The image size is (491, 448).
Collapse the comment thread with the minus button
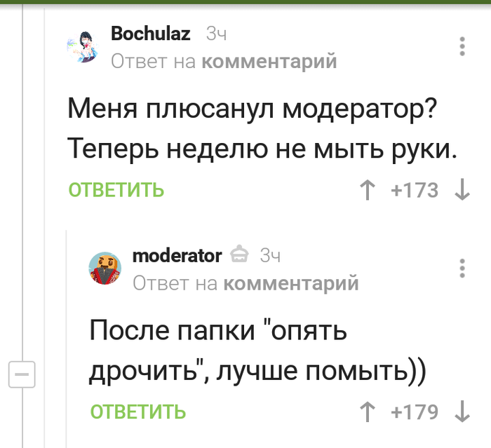coord(22,376)
